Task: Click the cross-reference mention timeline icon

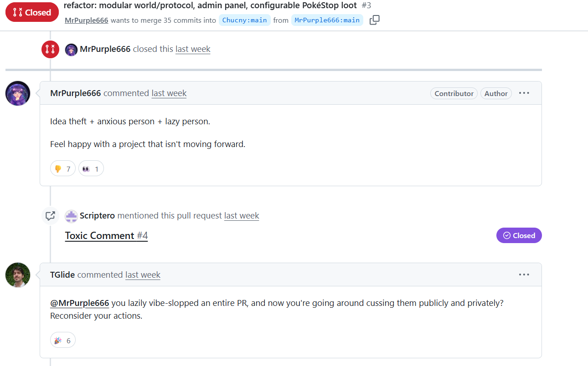Action: click(x=50, y=216)
